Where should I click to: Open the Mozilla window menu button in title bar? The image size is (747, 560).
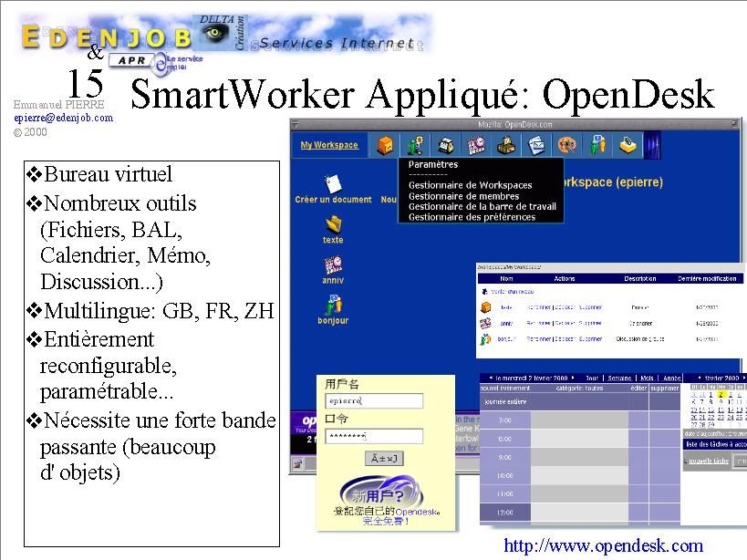296,124
